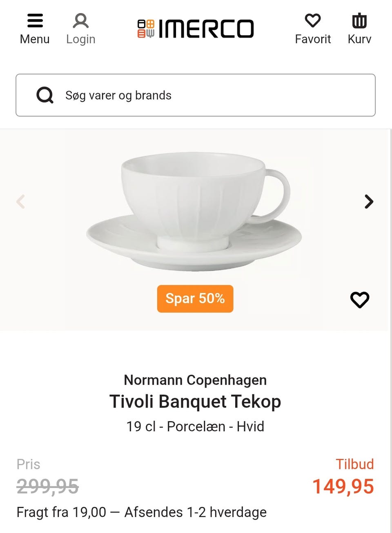This screenshot has height=533, width=392.
Task: Click the Imerco logo
Action: coord(196,29)
